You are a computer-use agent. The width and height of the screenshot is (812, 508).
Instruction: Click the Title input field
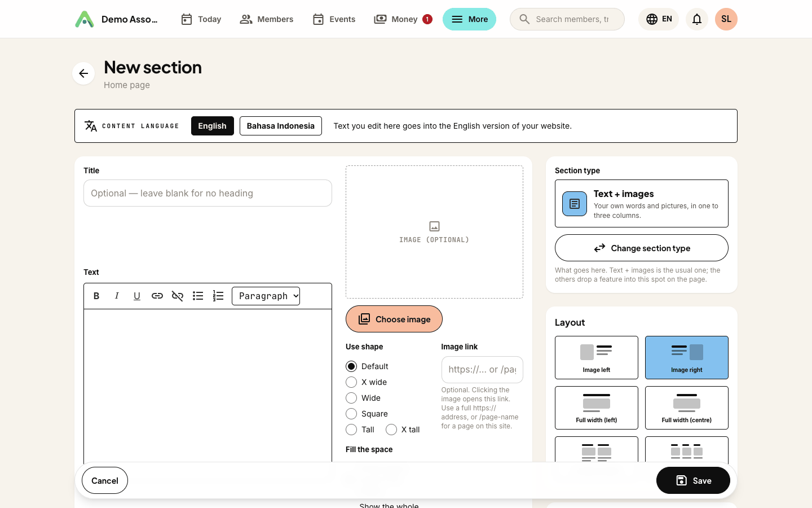click(x=208, y=193)
